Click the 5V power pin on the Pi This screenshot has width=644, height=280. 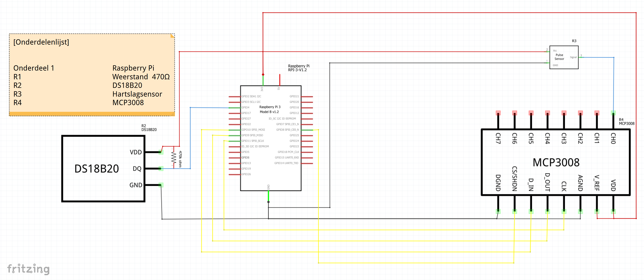[280, 80]
